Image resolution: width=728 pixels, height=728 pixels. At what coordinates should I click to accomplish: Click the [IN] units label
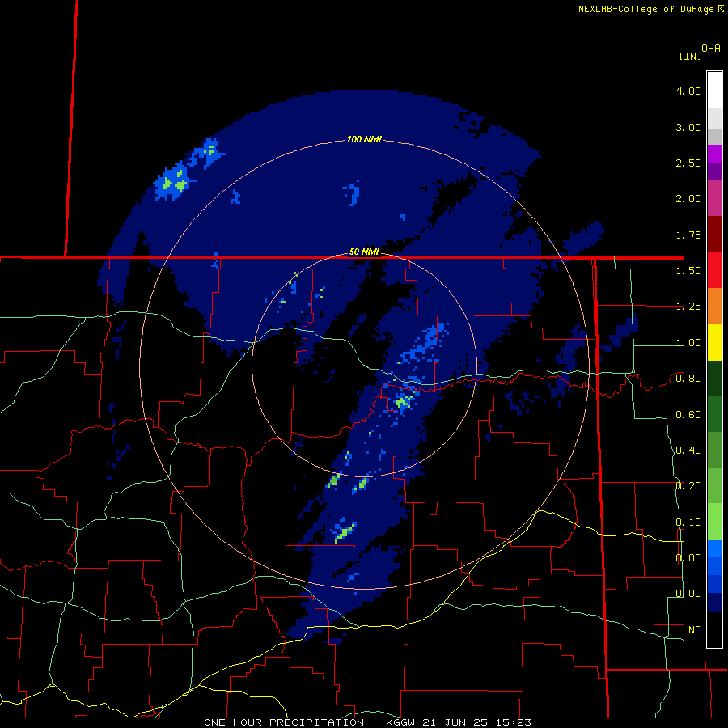tap(690, 56)
